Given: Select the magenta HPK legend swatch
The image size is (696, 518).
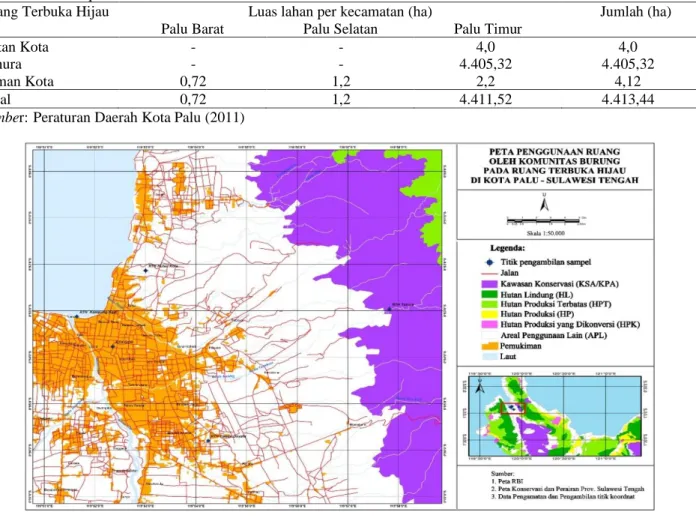Looking at the screenshot, I should [x=490, y=325].
